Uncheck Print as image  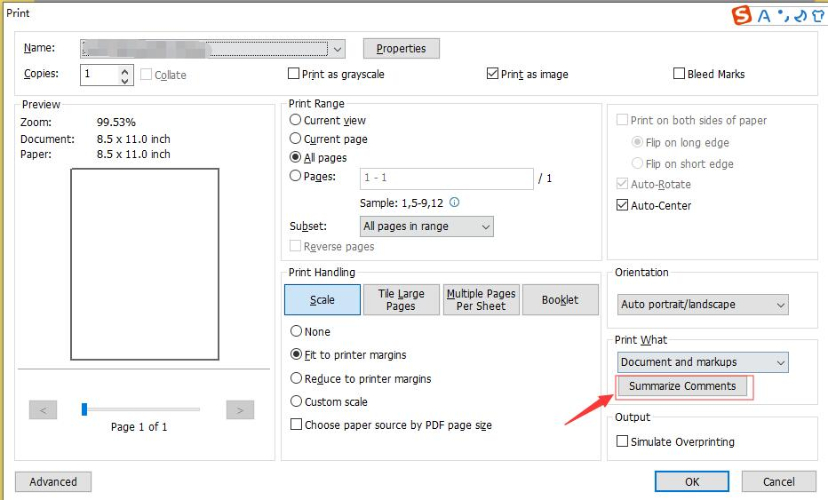492,73
